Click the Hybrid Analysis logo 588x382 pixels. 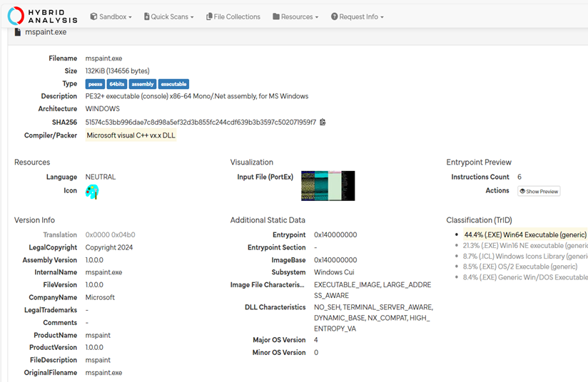click(x=42, y=16)
